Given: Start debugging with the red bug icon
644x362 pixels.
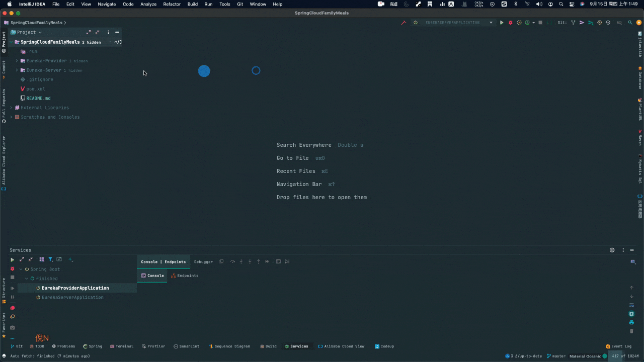Looking at the screenshot, I should pos(510,23).
